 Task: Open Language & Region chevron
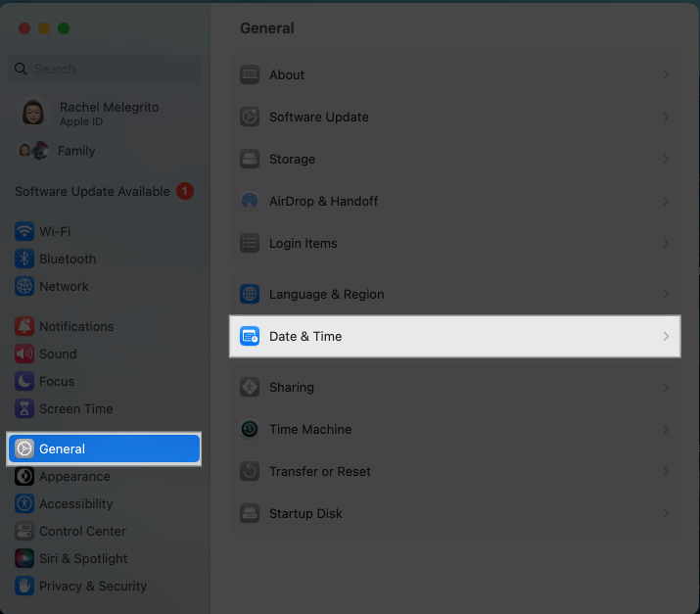click(x=666, y=295)
